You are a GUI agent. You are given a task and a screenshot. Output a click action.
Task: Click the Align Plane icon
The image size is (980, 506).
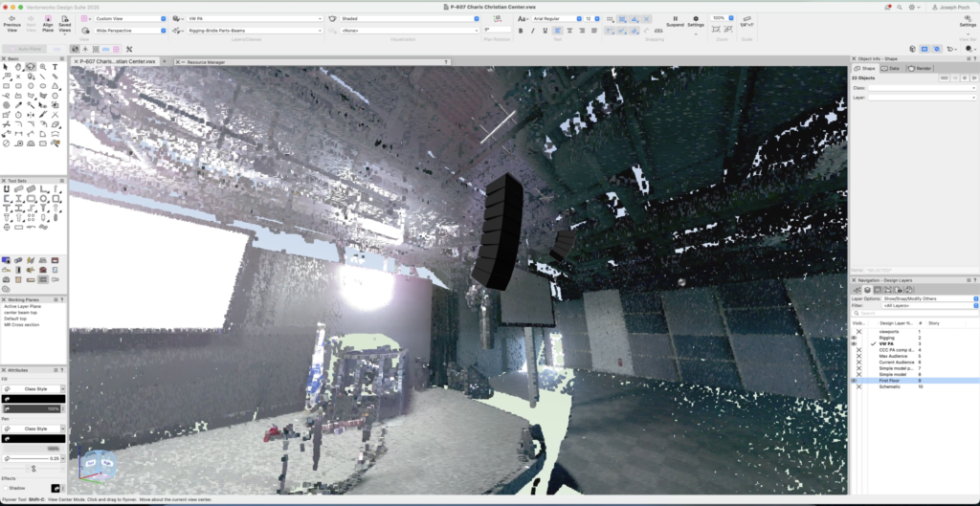(47, 18)
